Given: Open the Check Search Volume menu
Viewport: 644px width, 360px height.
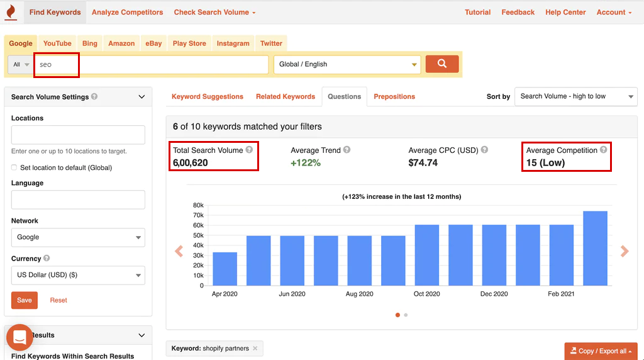Looking at the screenshot, I should pos(214,13).
